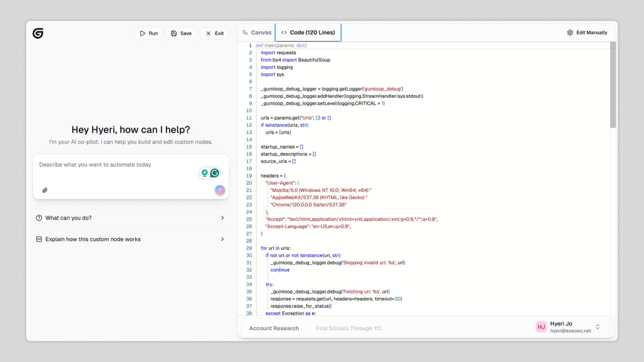The image size is (644, 362).
Task: Click code line 'from bs4 import BeautifulSoup'
Action: click(295, 60)
